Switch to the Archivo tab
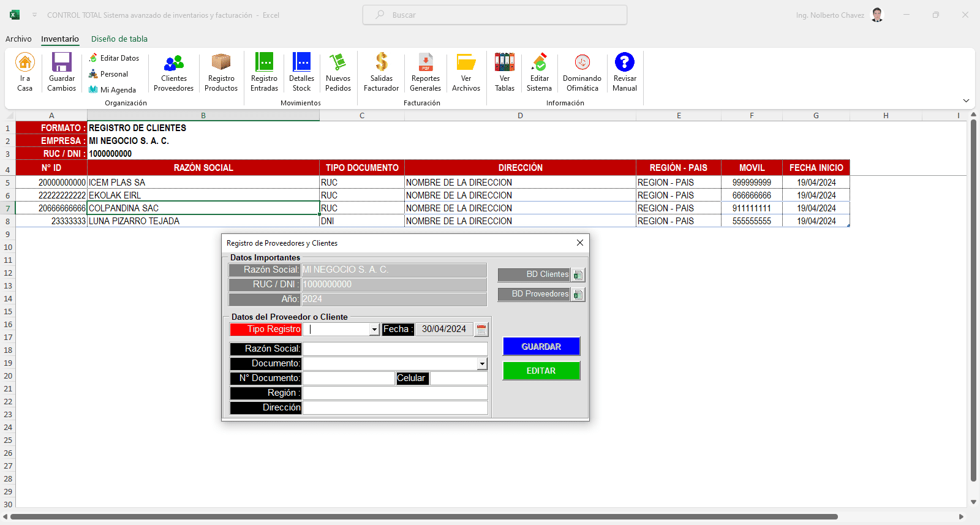The image size is (980, 525). (18, 39)
